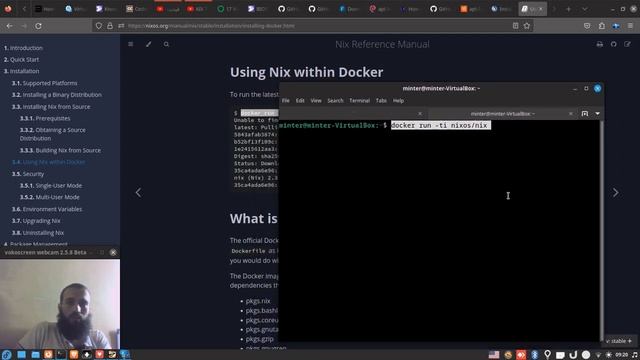Go to next chapter with right arrow

(x=616, y=192)
